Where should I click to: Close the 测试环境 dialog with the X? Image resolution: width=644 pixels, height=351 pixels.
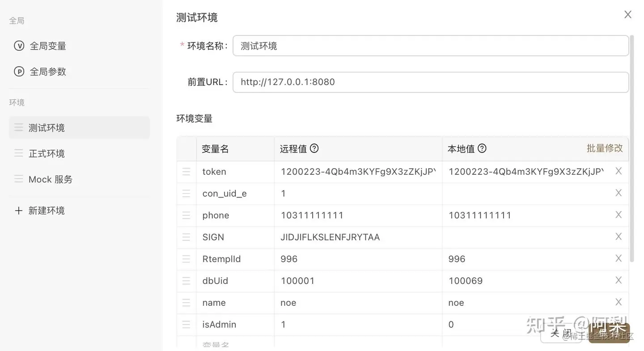628,15
